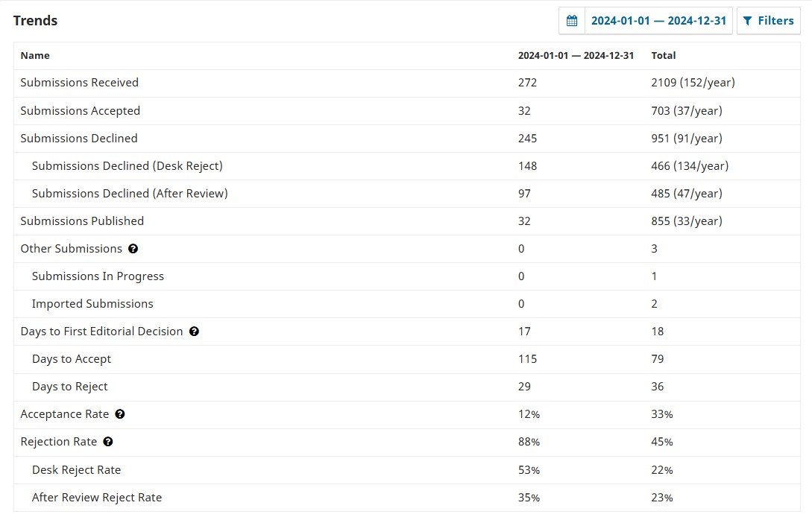Image resolution: width=812 pixels, height=520 pixels.
Task: Click the calendar icon beside date range
Action: (572, 21)
